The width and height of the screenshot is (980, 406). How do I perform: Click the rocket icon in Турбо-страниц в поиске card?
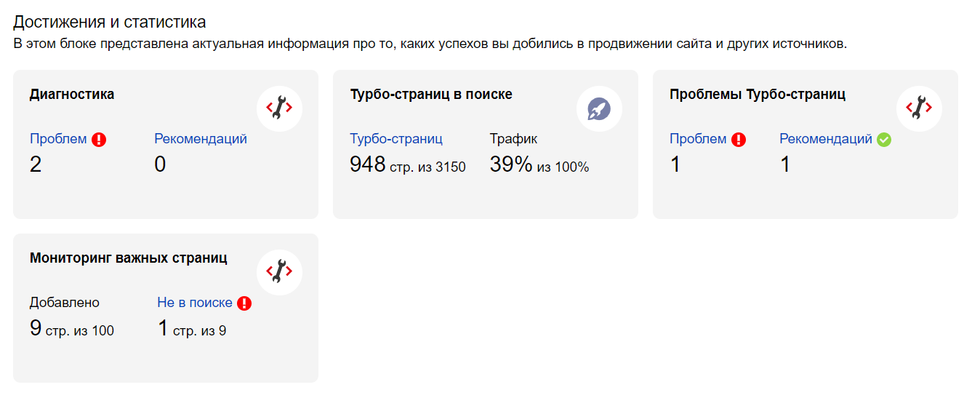(599, 108)
